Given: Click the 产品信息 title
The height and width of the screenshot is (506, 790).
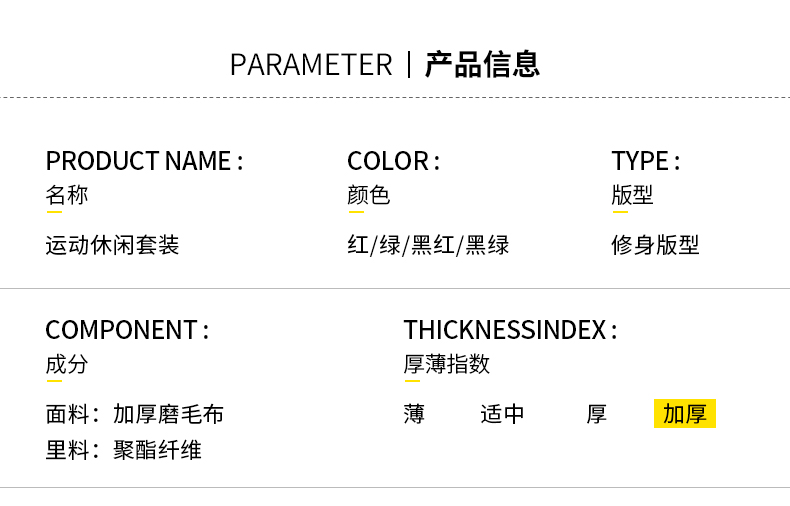Looking at the screenshot, I should pos(482,65).
